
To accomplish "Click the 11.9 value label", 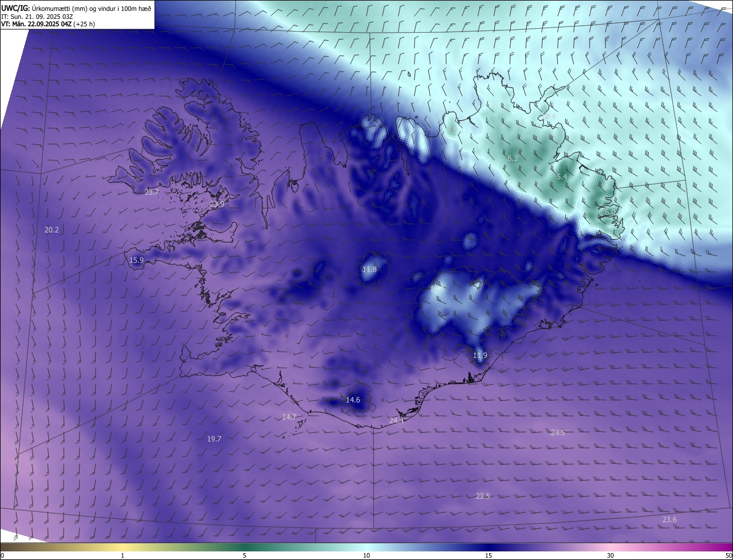I will 480,355.
